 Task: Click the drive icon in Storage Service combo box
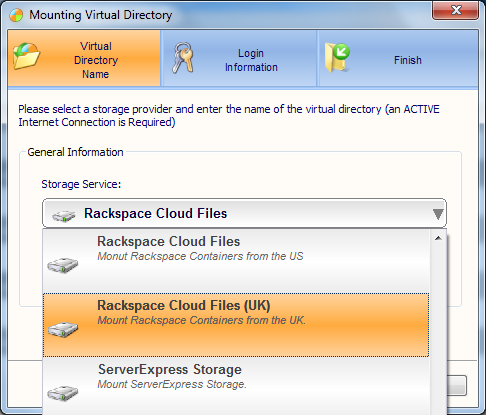click(x=64, y=216)
